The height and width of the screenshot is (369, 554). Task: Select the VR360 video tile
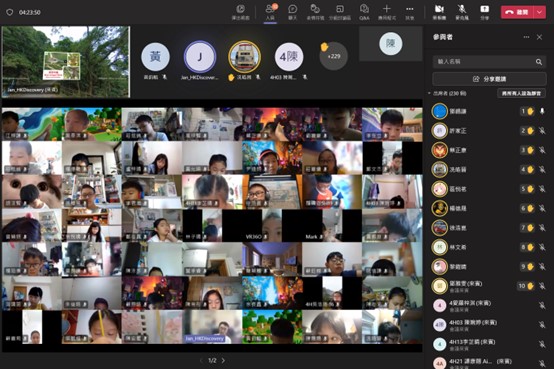pyautogui.click(x=272, y=225)
